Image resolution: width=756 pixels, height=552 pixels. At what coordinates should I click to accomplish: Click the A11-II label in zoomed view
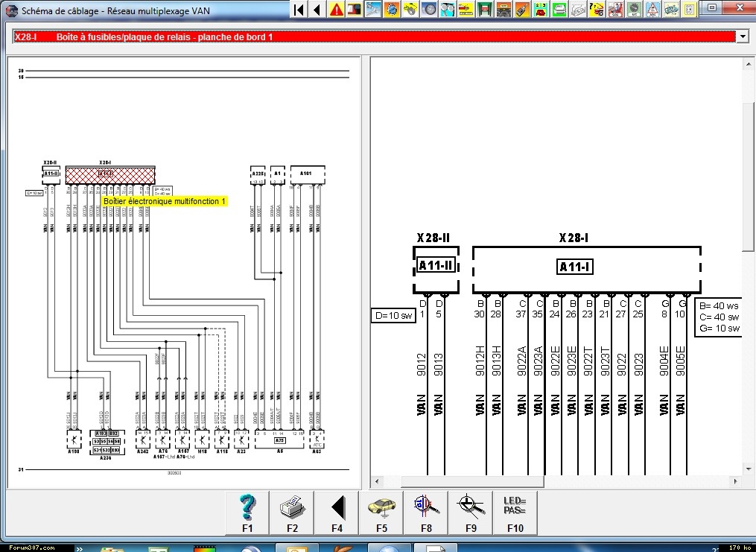(436, 265)
